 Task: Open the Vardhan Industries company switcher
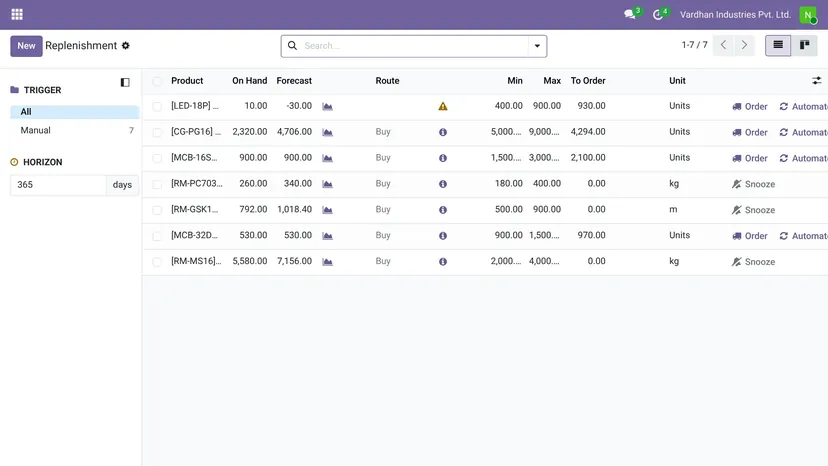pos(735,15)
